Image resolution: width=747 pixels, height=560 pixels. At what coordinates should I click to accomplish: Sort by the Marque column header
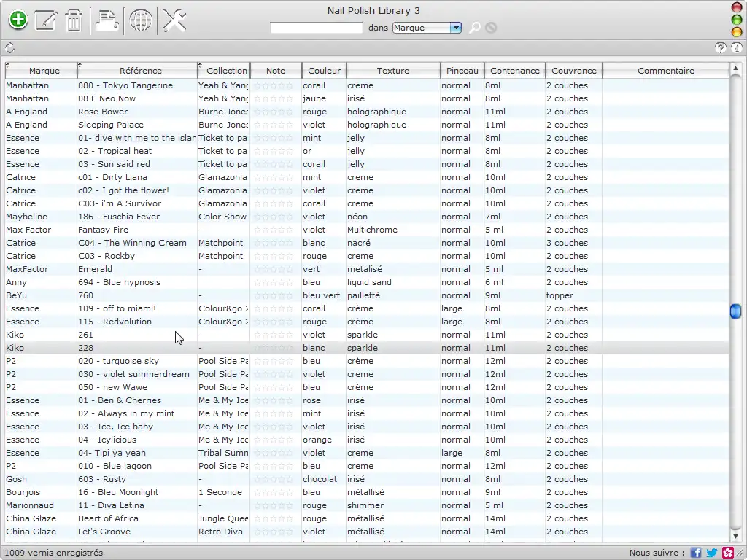click(41, 71)
